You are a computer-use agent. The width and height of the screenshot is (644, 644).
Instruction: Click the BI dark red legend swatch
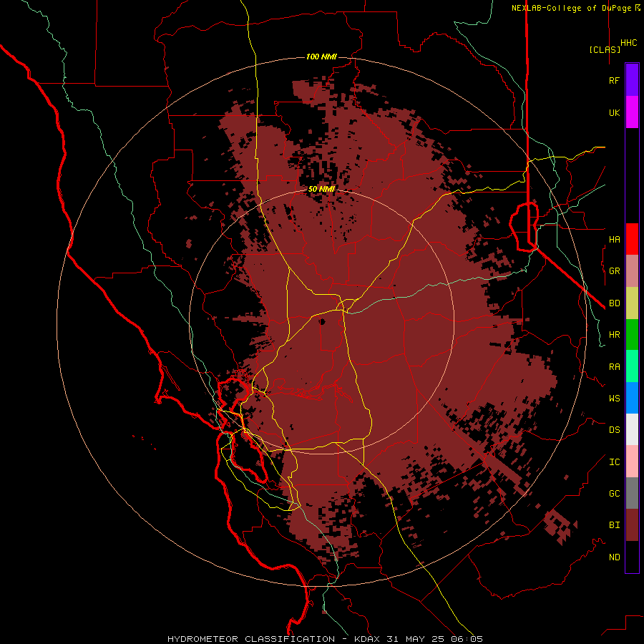coord(632,525)
